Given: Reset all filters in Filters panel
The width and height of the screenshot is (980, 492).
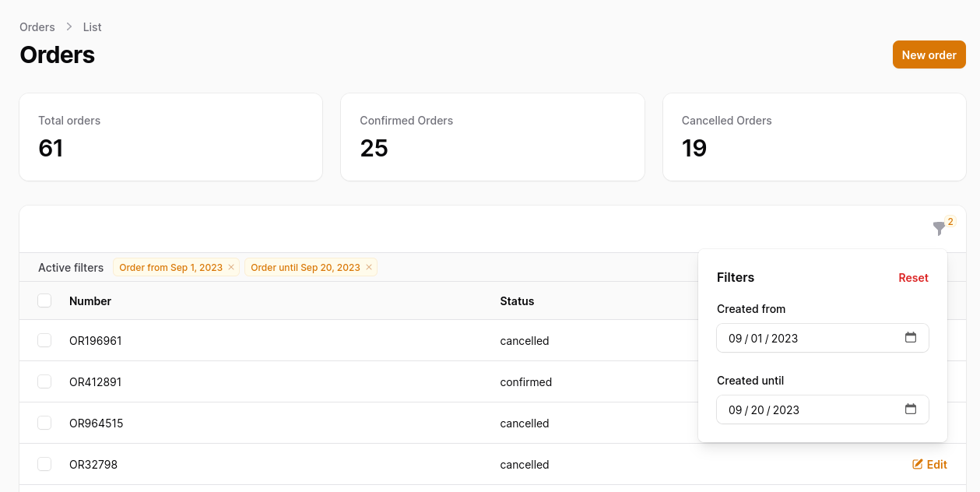Looking at the screenshot, I should (913, 278).
